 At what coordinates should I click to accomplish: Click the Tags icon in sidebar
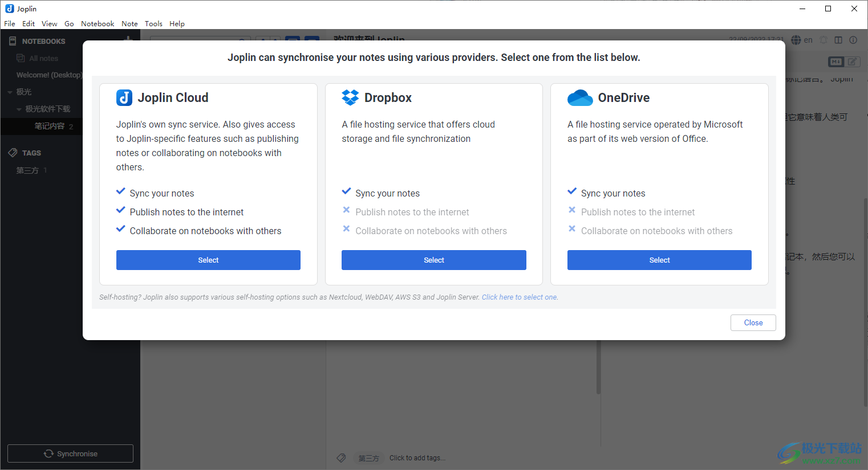pyautogui.click(x=13, y=153)
